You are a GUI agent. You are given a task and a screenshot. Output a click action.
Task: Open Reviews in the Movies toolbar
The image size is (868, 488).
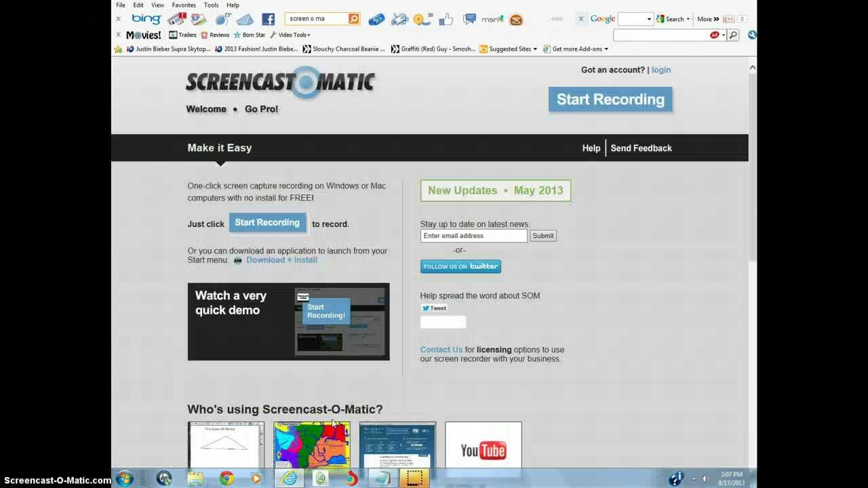215,35
